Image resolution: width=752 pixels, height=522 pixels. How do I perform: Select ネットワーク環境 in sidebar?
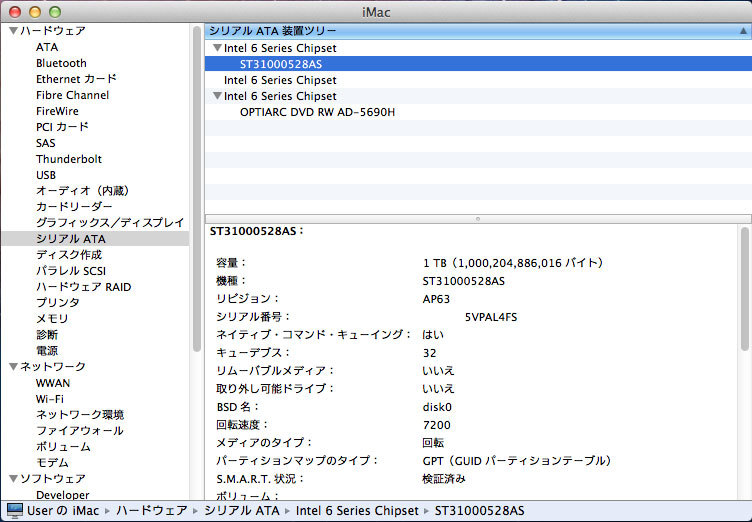[x=80, y=415]
